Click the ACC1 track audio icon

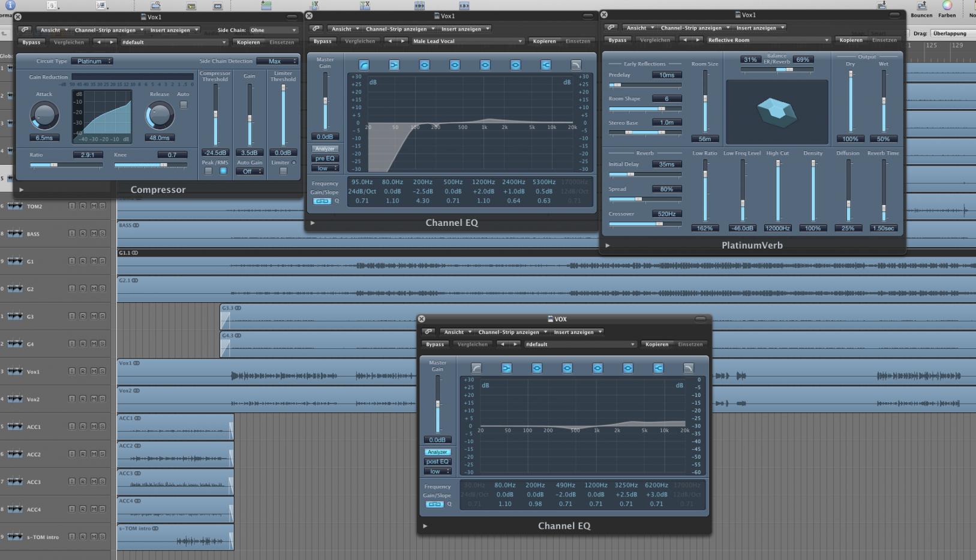click(15, 427)
